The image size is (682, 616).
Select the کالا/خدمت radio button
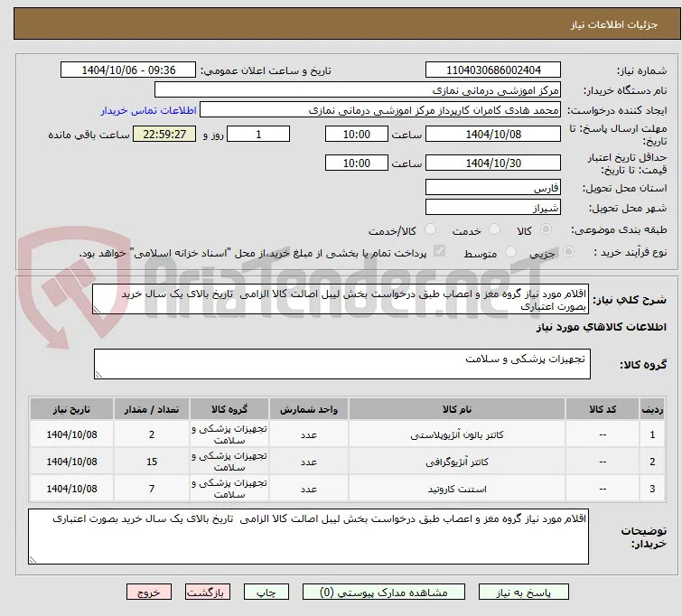430,229
